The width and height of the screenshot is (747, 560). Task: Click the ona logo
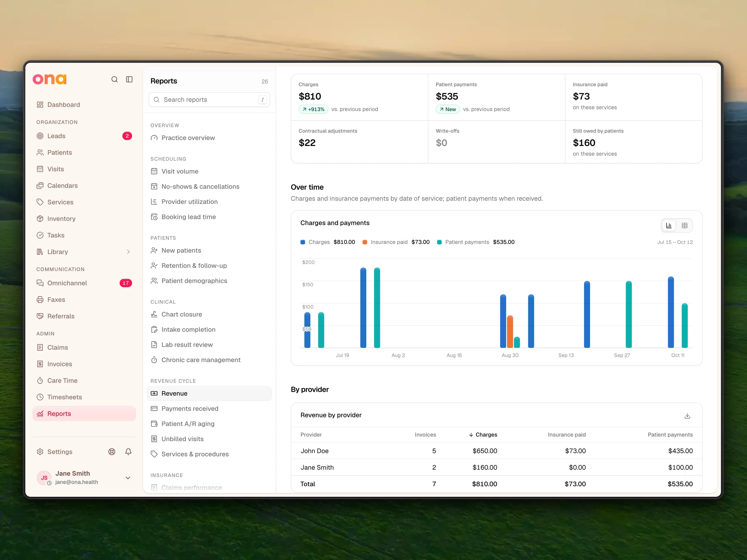50,79
